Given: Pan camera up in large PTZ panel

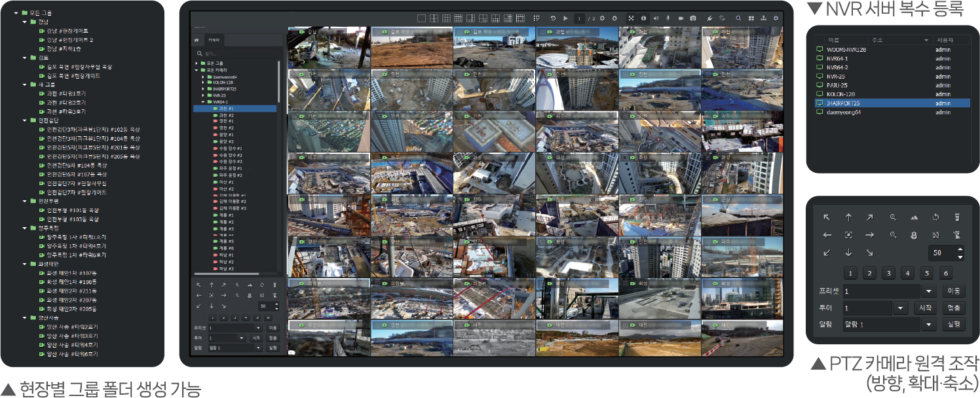Looking at the screenshot, I should 848,217.
